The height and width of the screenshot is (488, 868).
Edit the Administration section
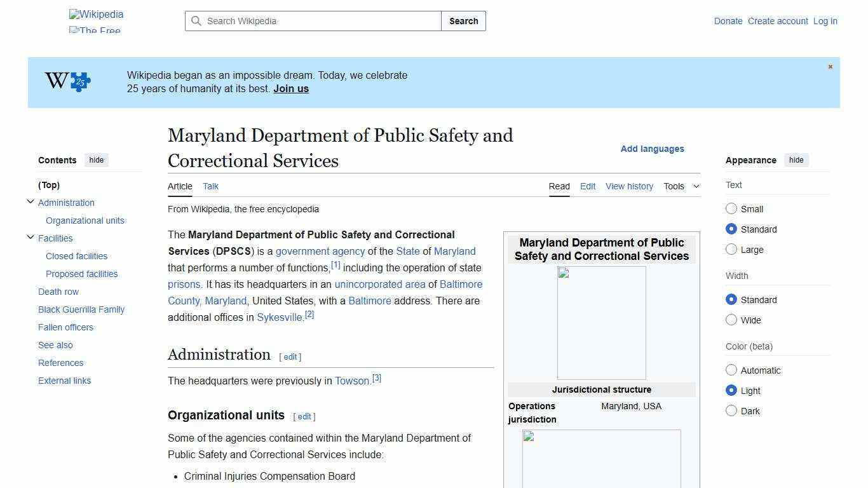[290, 356]
